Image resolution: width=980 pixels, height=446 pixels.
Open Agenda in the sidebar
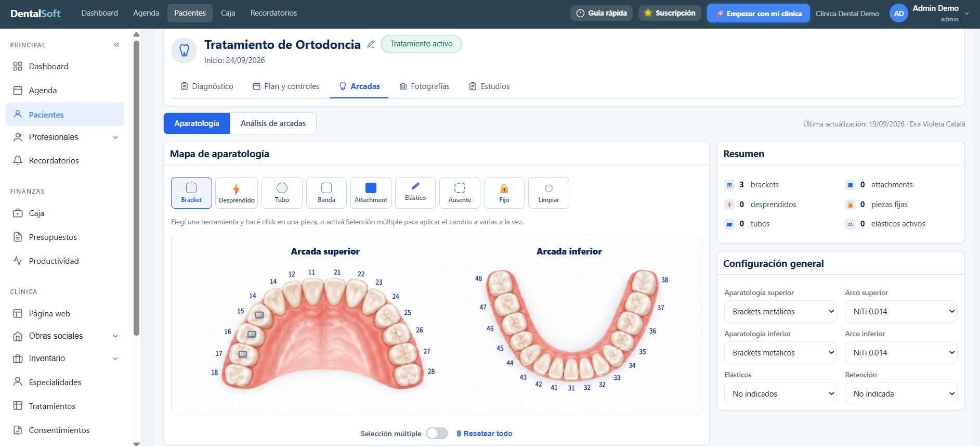pos(65,90)
